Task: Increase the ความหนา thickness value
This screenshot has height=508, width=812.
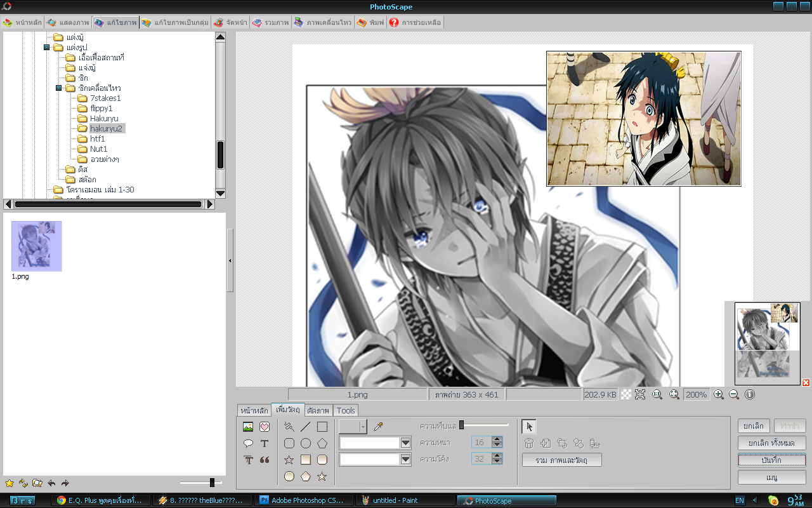Action: 497,439
